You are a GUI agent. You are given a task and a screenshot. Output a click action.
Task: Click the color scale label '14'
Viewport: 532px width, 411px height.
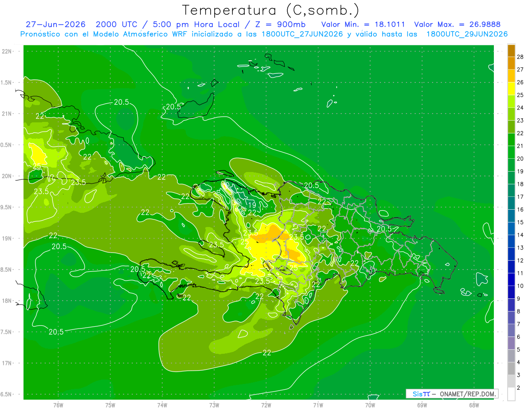coord(520,235)
